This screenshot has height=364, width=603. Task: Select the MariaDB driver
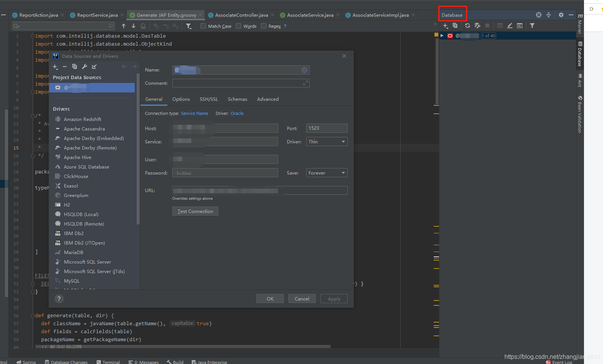coord(73,253)
